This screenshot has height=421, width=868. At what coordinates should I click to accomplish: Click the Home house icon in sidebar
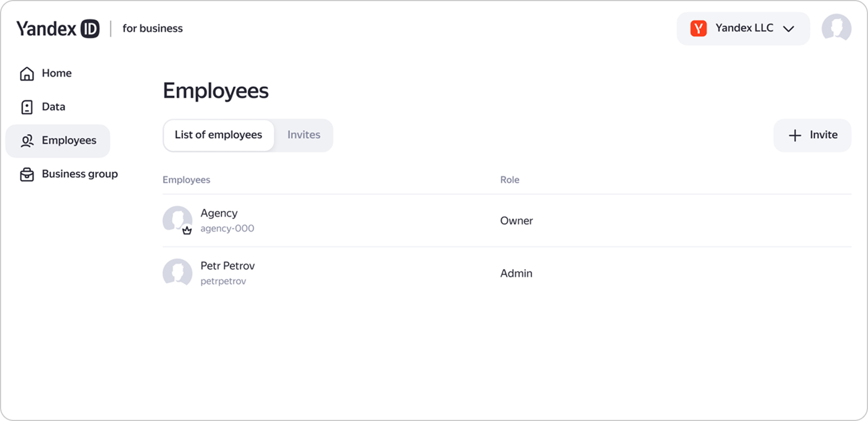26,73
